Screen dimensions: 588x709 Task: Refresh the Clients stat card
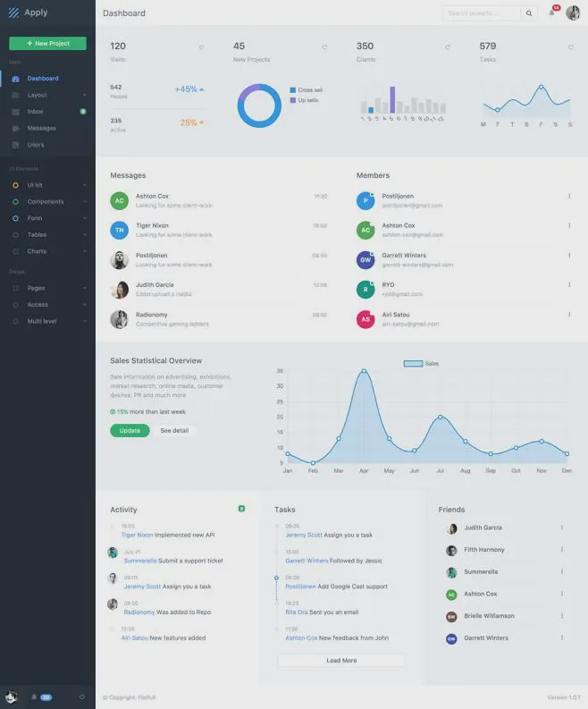tap(448, 47)
